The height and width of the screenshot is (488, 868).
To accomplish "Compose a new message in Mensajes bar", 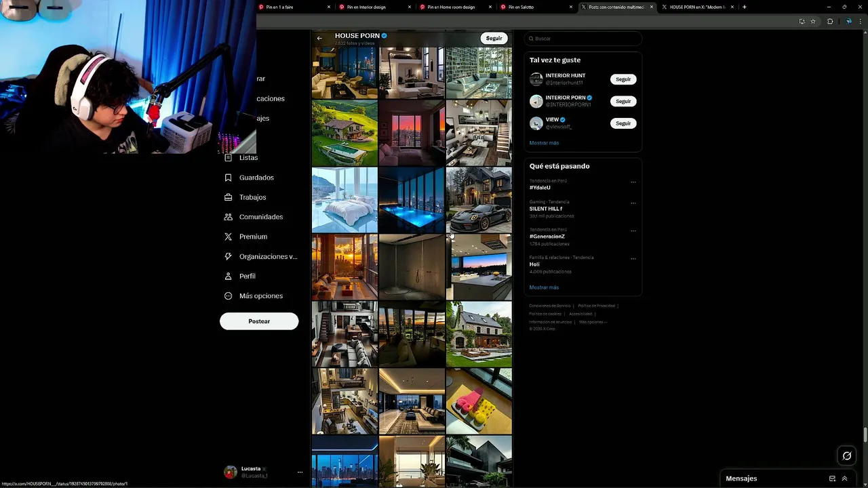I will [x=832, y=479].
